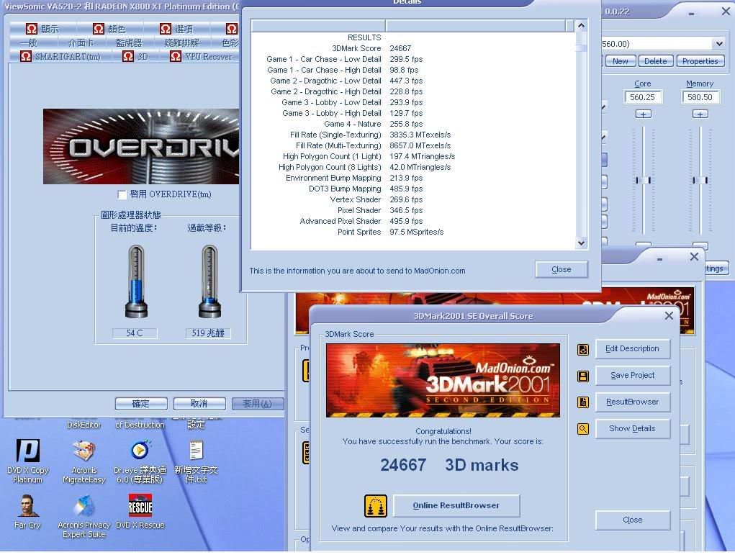The width and height of the screenshot is (735, 560).
Task: Select the Far Cry desktop icon
Action: point(27,511)
